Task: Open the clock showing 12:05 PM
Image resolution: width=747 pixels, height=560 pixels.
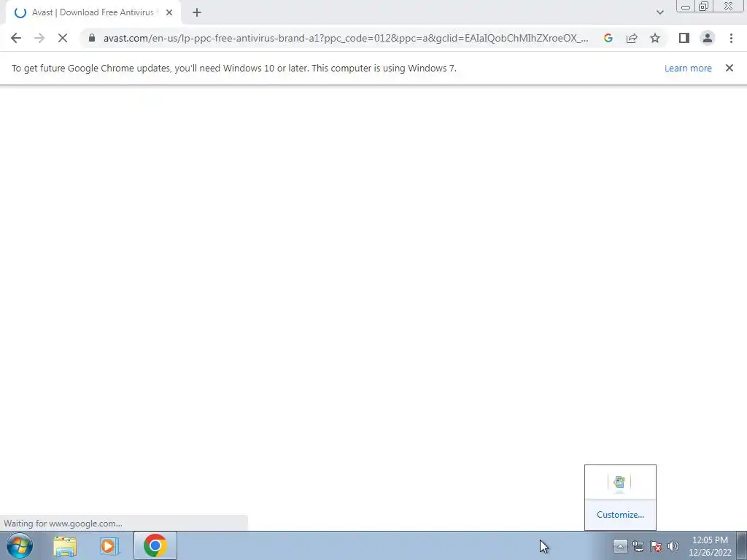Action: (x=710, y=546)
